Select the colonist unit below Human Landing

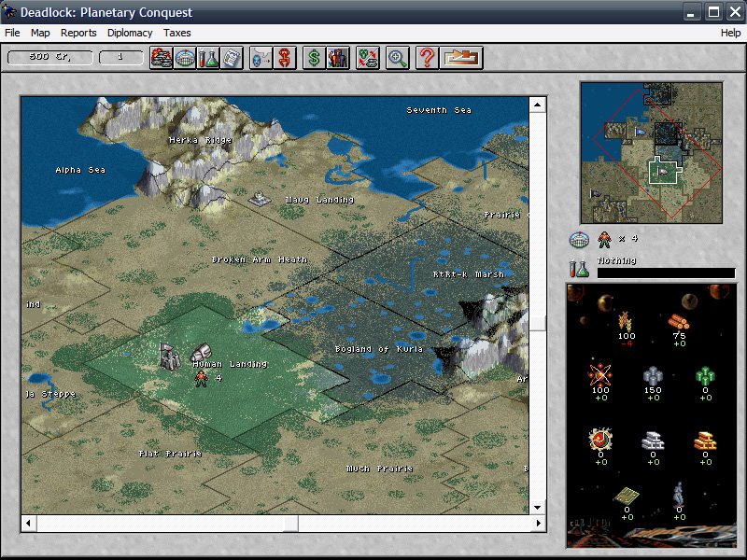pyautogui.click(x=201, y=379)
